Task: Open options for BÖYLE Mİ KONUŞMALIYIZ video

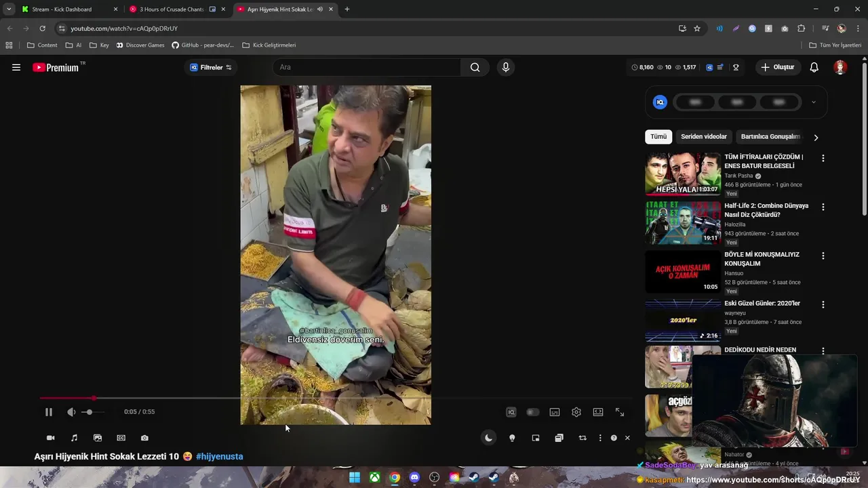Action: pos(823,256)
